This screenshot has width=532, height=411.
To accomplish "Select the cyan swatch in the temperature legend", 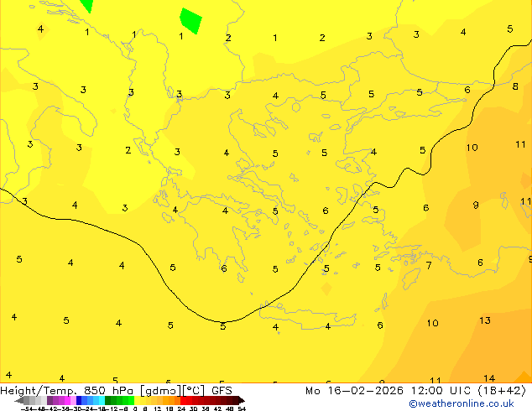I will pos(102,400).
